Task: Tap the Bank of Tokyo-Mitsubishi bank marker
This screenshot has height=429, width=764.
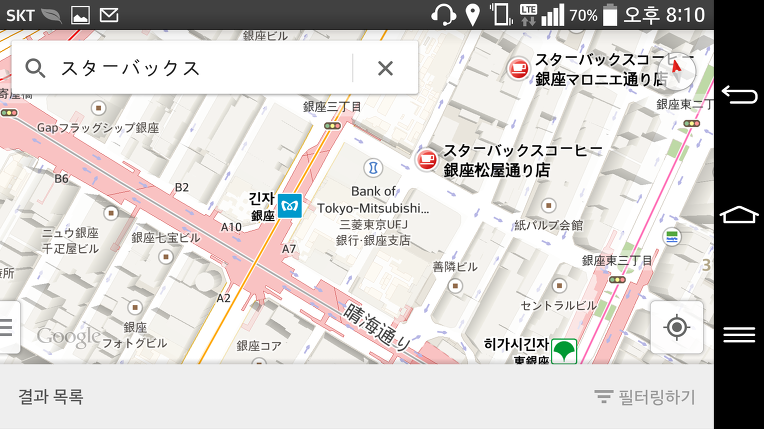Action: coord(374,168)
